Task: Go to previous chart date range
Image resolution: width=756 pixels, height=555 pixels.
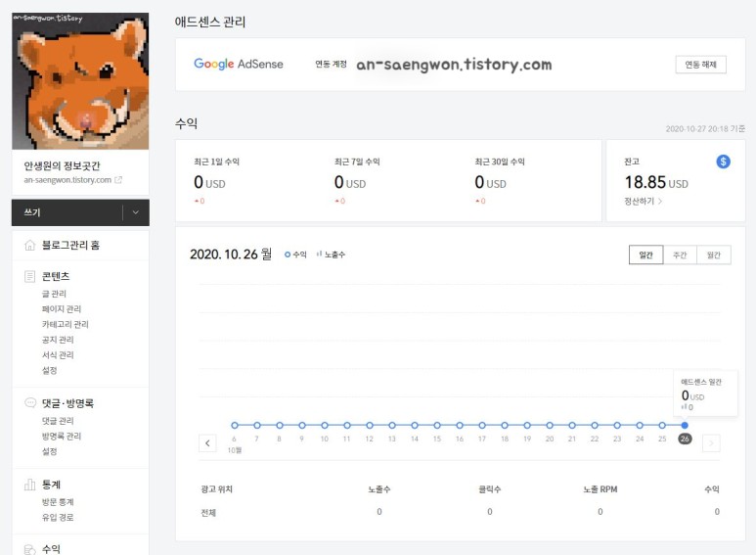Action: coord(207,443)
